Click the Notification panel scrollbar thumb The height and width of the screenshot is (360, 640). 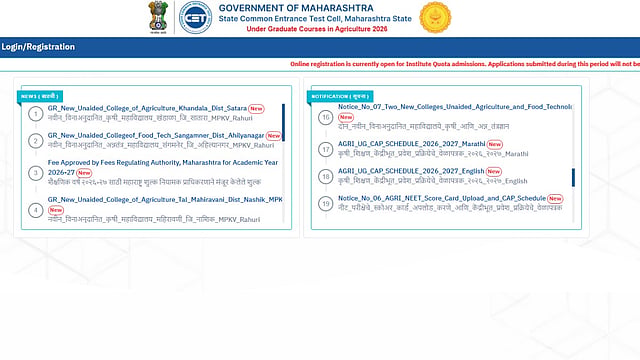click(573, 178)
